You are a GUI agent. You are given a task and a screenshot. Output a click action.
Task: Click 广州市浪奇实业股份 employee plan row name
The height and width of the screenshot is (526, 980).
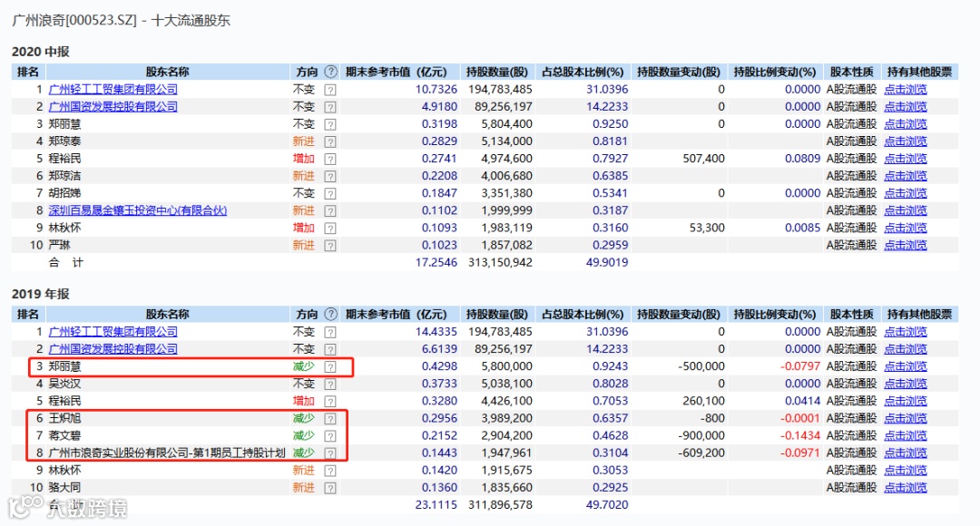[167, 453]
